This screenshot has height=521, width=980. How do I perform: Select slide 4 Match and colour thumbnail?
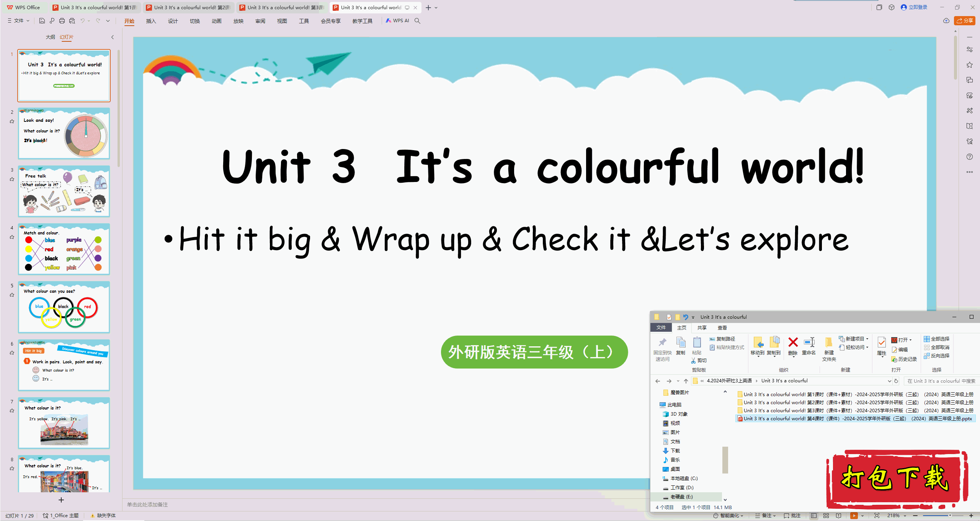click(x=64, y=249)
